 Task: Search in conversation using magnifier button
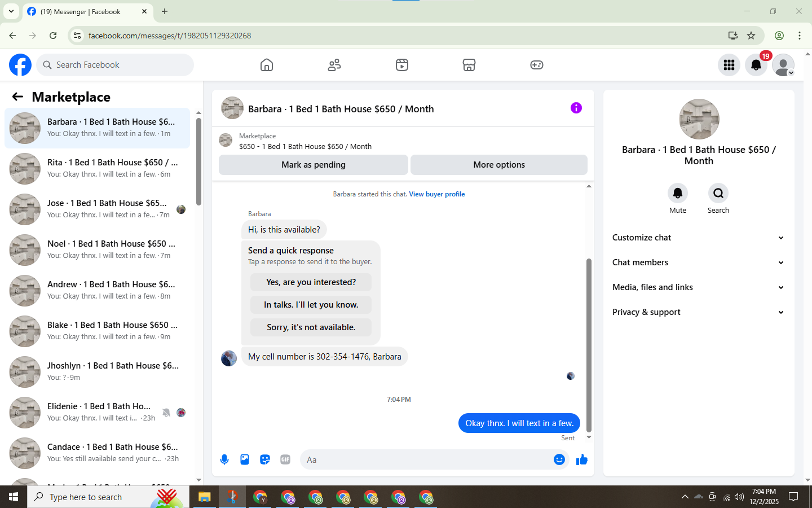(x=718, y=193)
